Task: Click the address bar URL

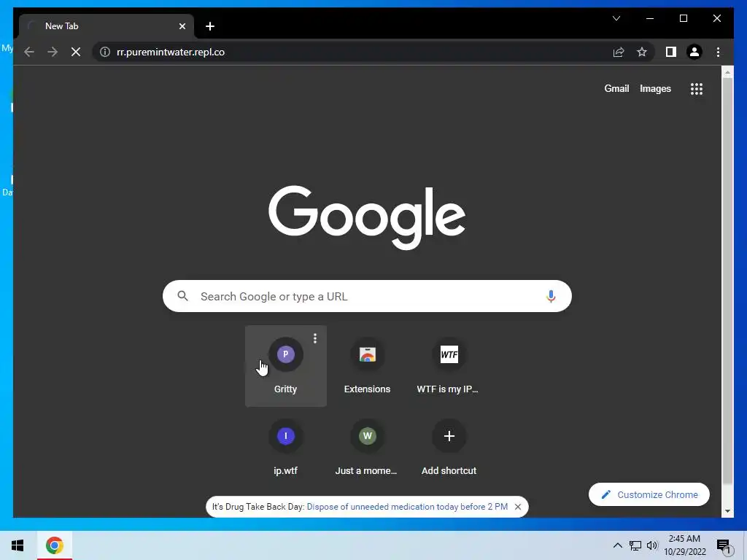Action: 171,52
